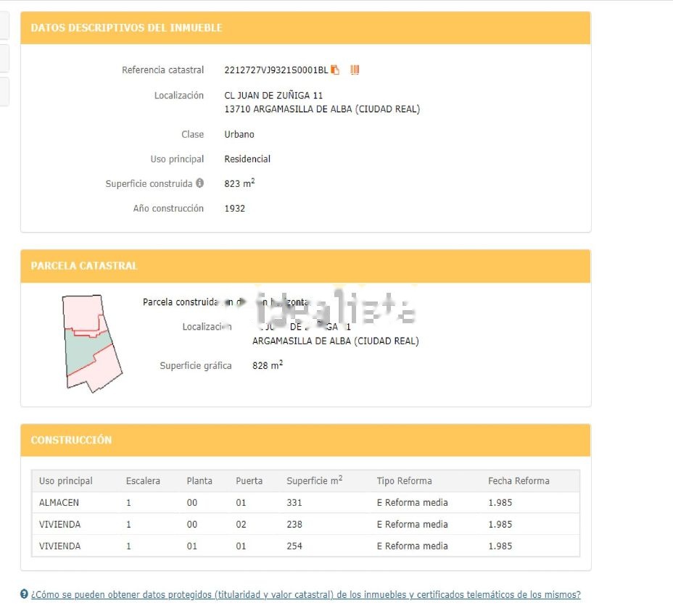Screen dimensions: 673x616
Task: Select the lowest sidebar tab at the left edge
Action: [x=4, y=91]
